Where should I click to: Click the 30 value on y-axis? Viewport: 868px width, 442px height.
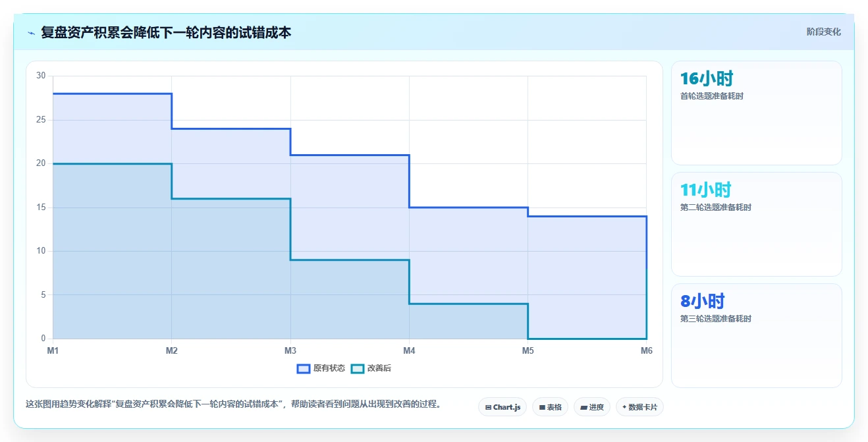tap(41, 76)
